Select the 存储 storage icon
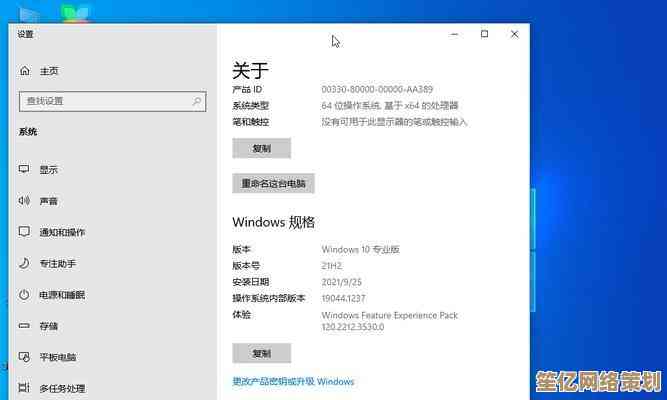Image resolution: width=667 pixels, height=400 pixels. 24,326
